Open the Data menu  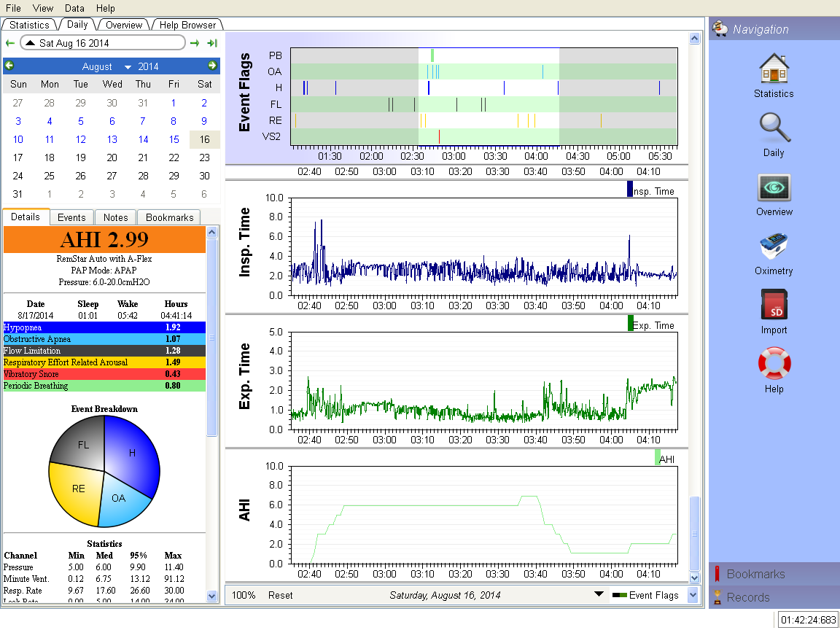(x=74, y=8)
